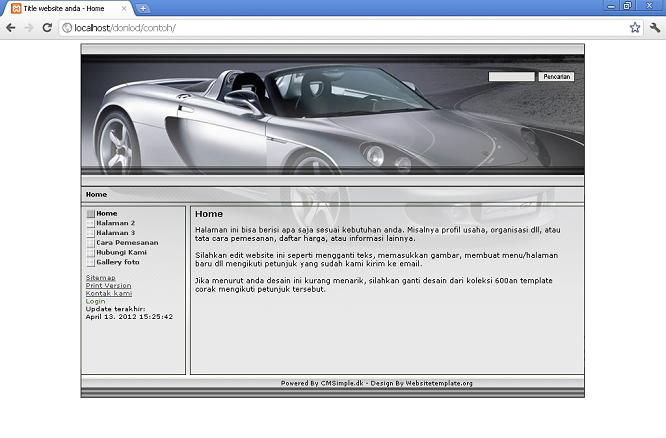666x438 pixels.
Task: Click the site info globe icon
Action: [x=67, y=28]
